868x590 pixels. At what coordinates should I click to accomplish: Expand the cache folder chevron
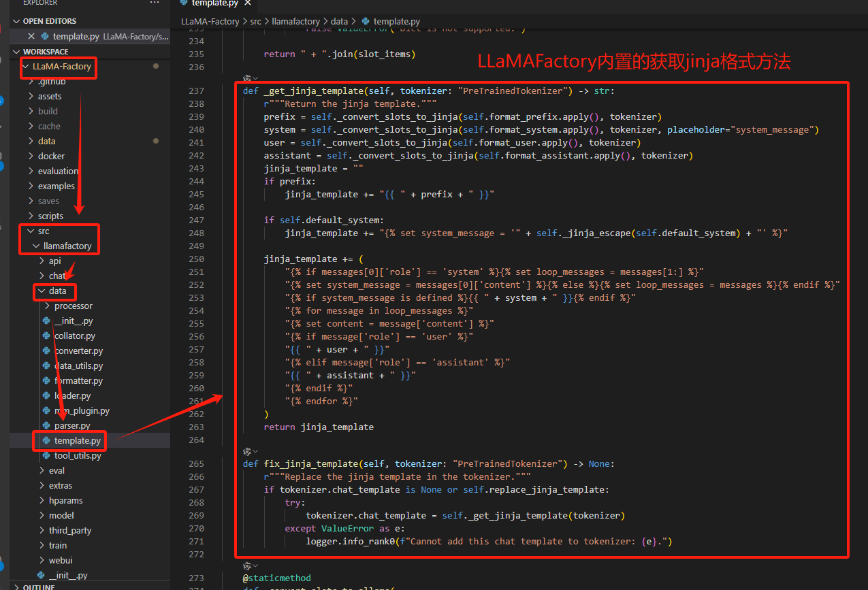pyautogui.click(x=31, y=127)
